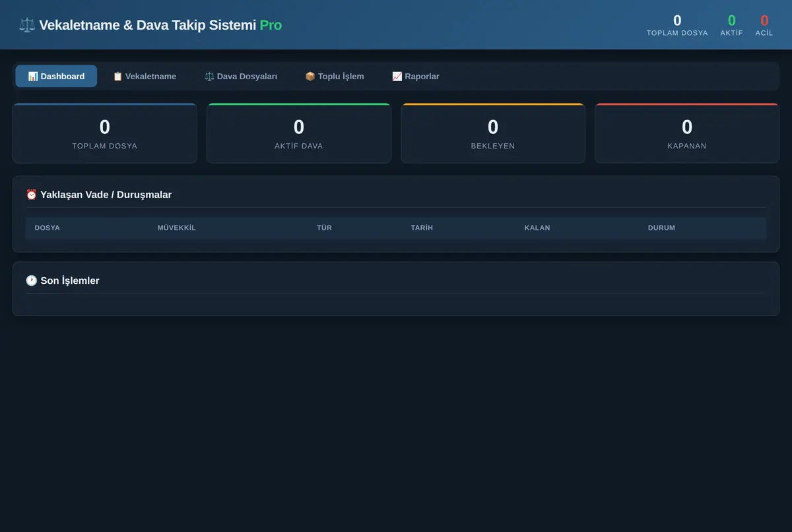Click the scales icon on Dava Dosyaları tab
The width and height of the screenshot is (792, 532).
coord(209,77)
